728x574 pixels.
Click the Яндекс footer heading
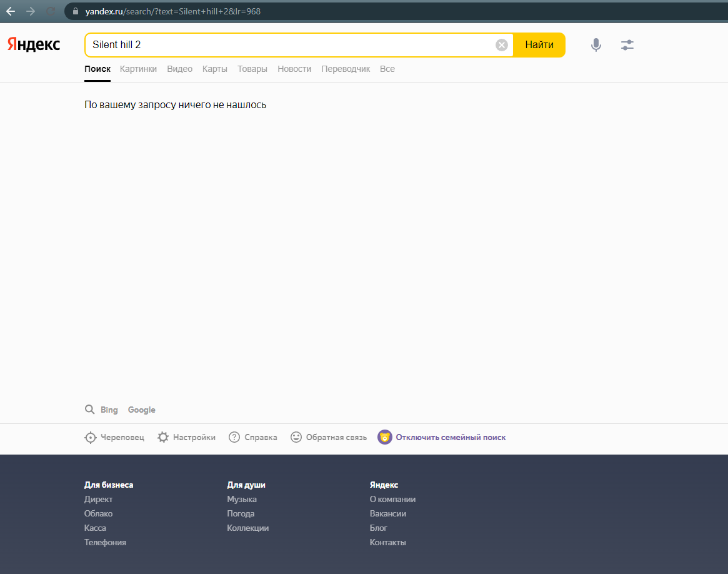coord(384,485)
